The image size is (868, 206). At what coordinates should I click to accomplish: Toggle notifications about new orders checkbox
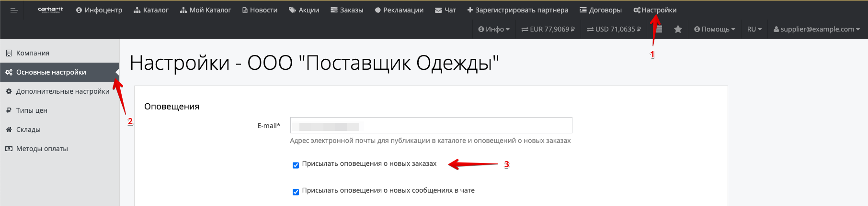[296, 165]
